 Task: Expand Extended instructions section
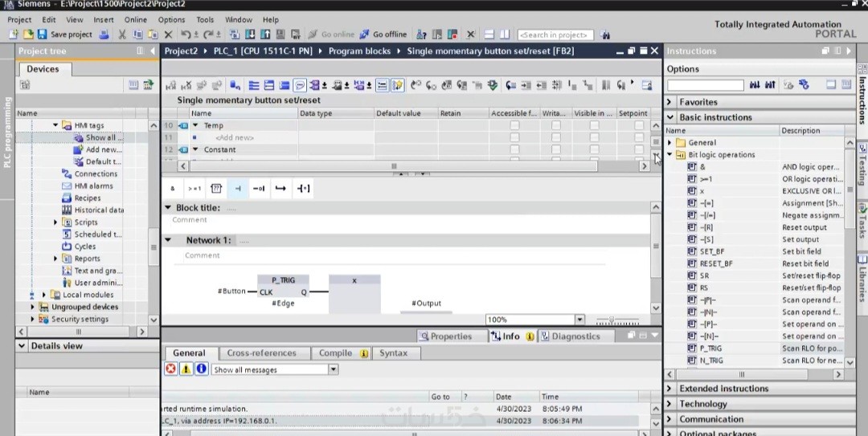pyautogui.click(x=669, y=389)
